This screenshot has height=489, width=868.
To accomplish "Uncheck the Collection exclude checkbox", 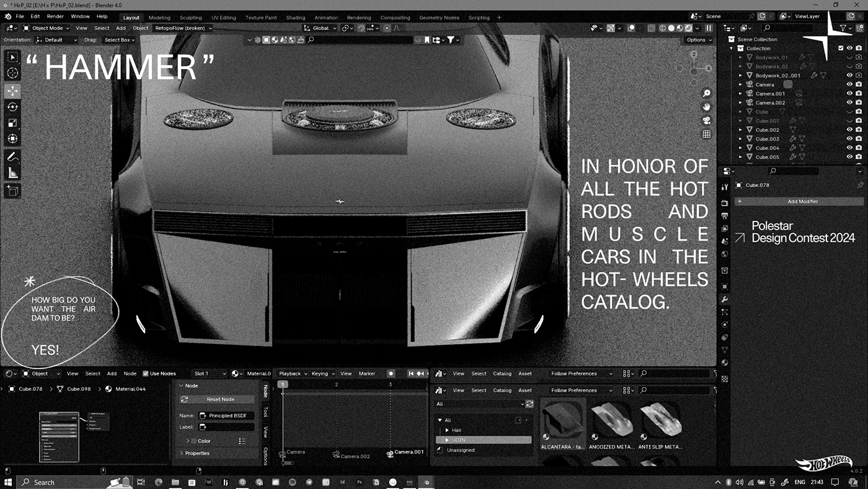I will tap(841, 48).
